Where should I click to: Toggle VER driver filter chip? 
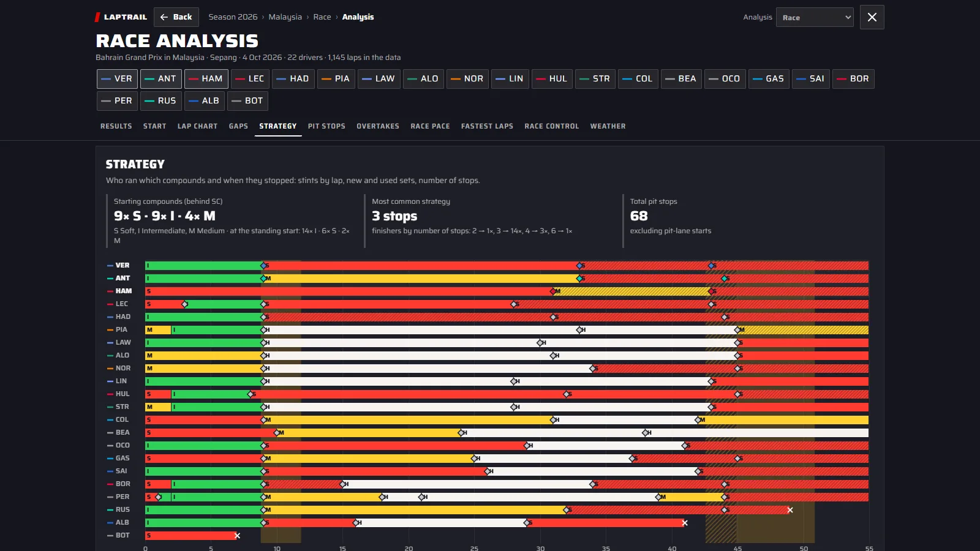(x=117, y=79)
